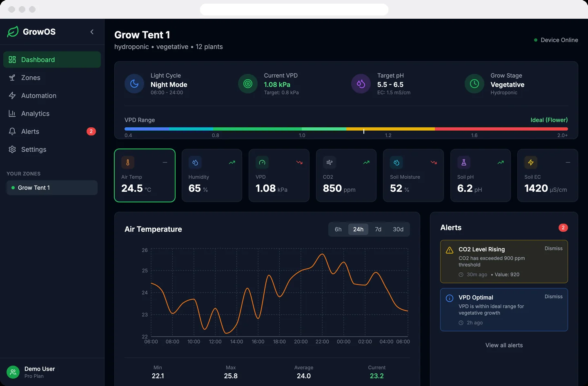Dismiss the CO2 Level Rising alert
588x386 pixels.
click(554, 248)
